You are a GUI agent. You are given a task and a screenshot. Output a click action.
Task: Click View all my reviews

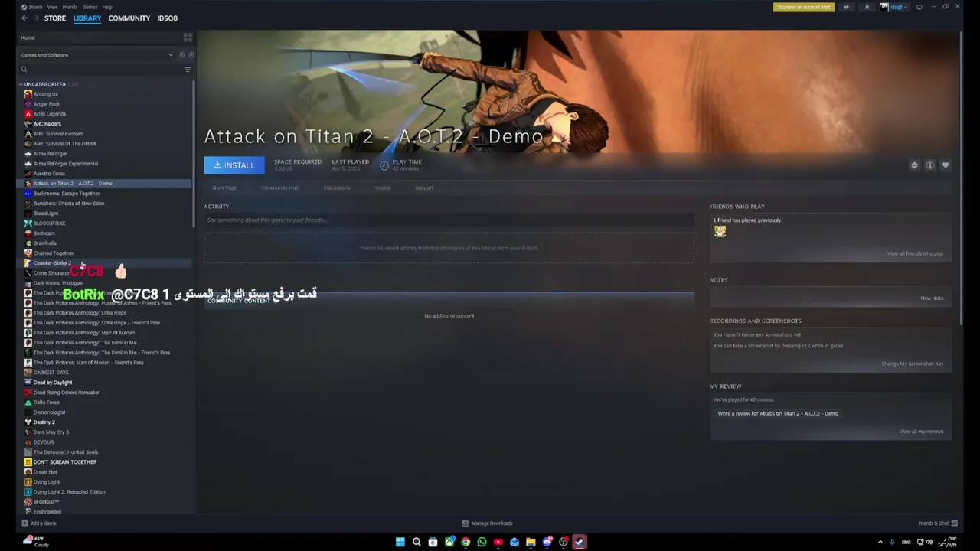tap(921, 432)
